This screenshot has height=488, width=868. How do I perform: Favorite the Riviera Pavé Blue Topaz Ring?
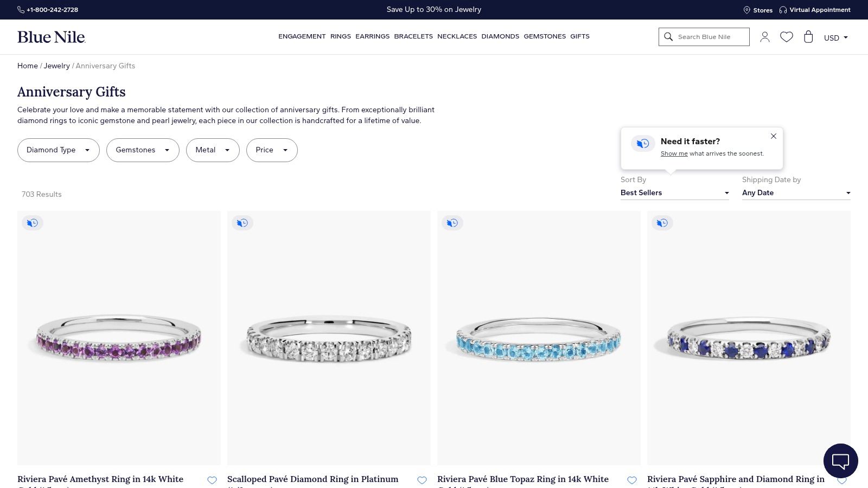click(x=632, y=480)
